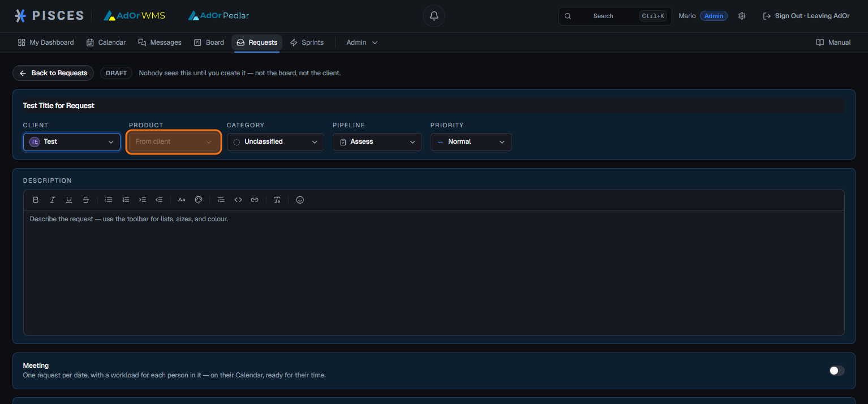Open the Pipeline dropdown set to Assess

(x=377, y=142)
